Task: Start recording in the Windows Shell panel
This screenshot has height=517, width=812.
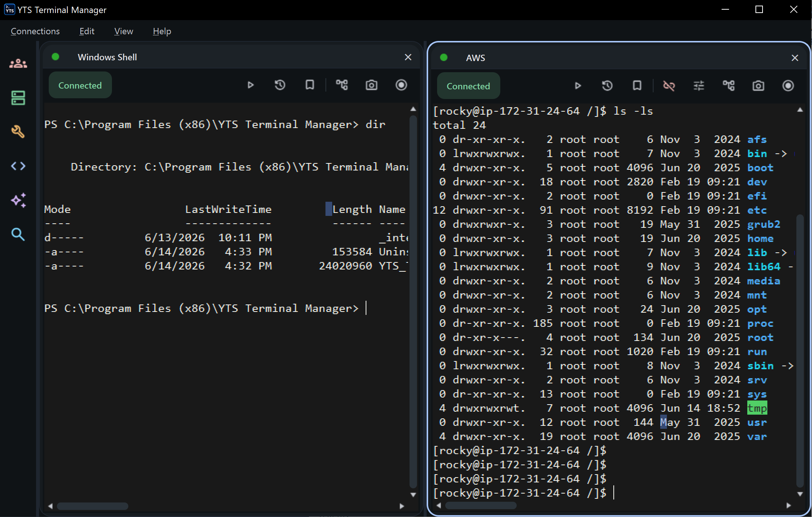Action: pos(401,85)
